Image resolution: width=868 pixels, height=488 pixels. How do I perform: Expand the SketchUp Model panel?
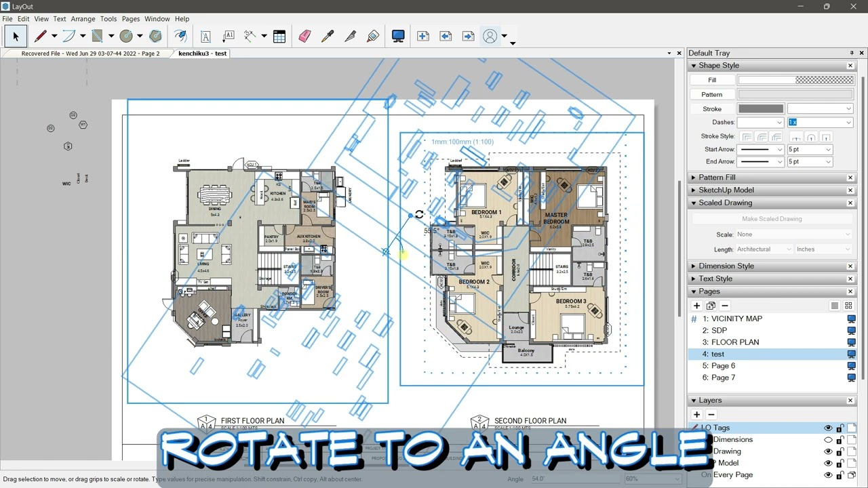tap(694, 190)
